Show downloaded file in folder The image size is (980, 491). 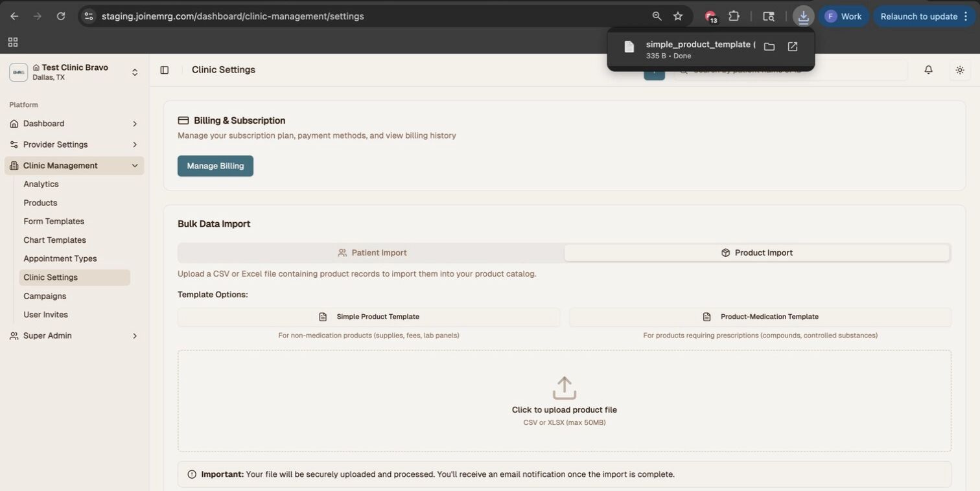tap(769, 47)
